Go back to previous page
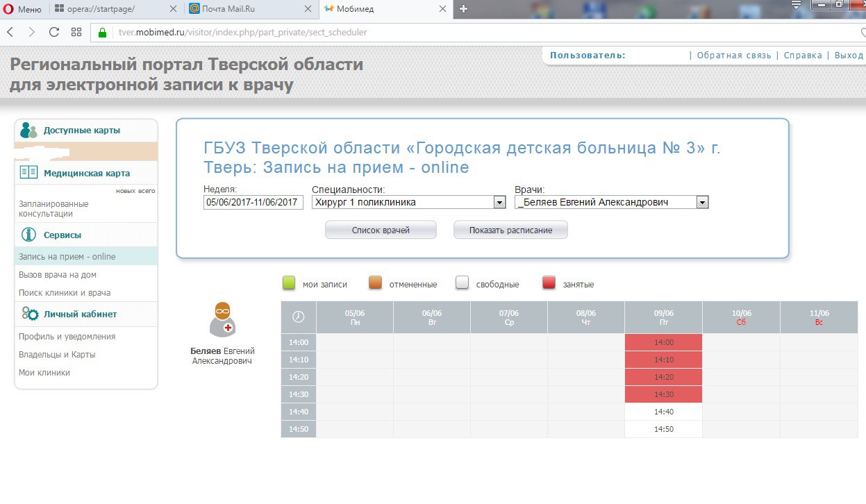866x504 pixels. point(10,32)
